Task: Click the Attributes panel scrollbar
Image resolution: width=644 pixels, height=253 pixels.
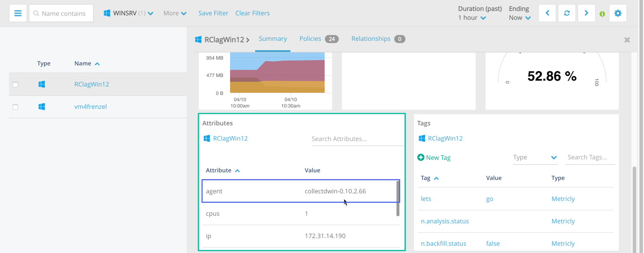Action: click(x=398, y=199)
